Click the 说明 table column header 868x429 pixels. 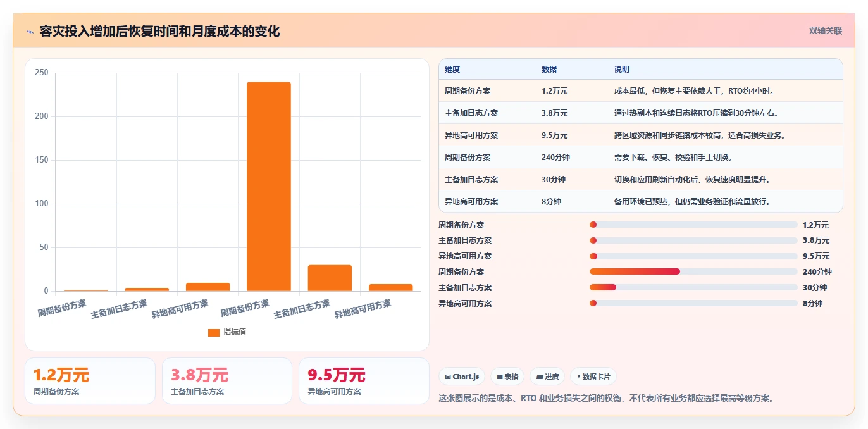tap(622, 70)
